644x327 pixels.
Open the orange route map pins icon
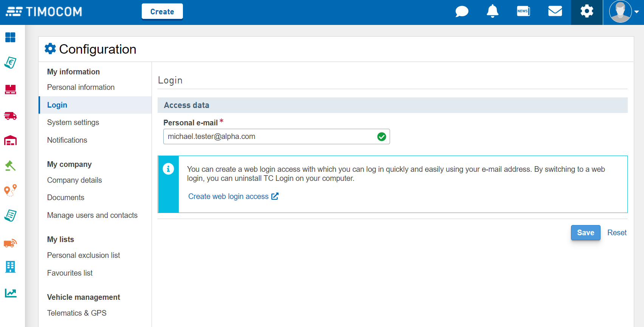point(10,190)
